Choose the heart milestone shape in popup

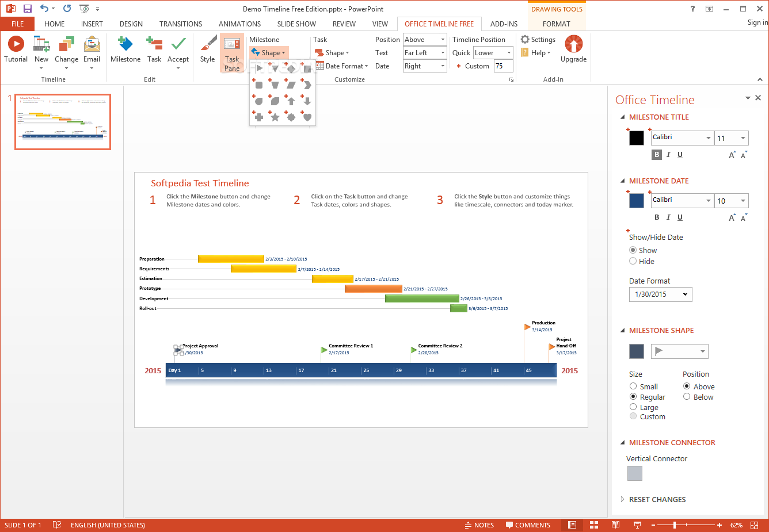click(x=307, y=117)
